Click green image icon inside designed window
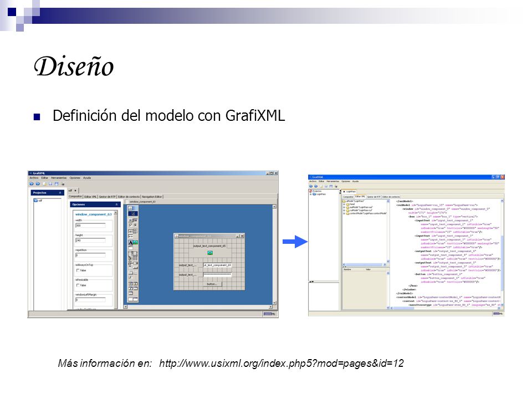The width and height of the screenshot is (532, 399). tap(210, 253)
